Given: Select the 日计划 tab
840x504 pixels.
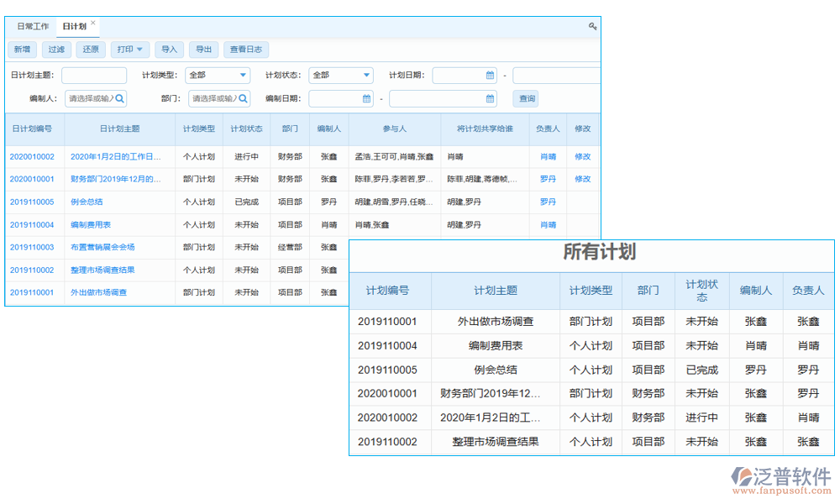Looking at the screenshot, I should pyautogui.click(x=76, y=25).
